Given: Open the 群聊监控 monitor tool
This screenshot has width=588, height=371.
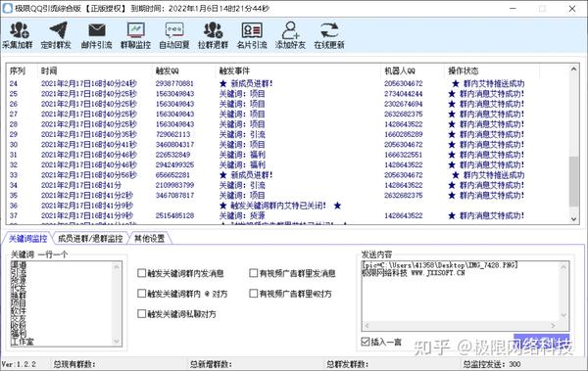Looking at the screenshot, I should tap(135, 35).
